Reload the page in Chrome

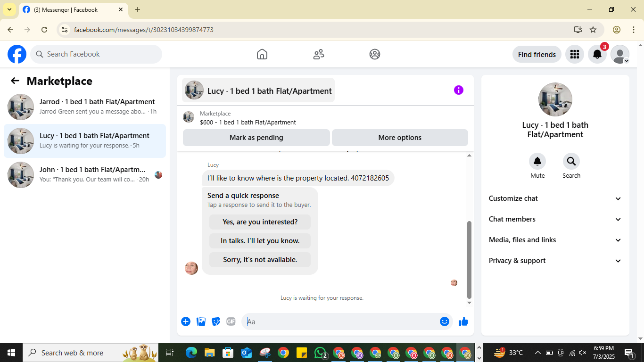coord(44,30)
